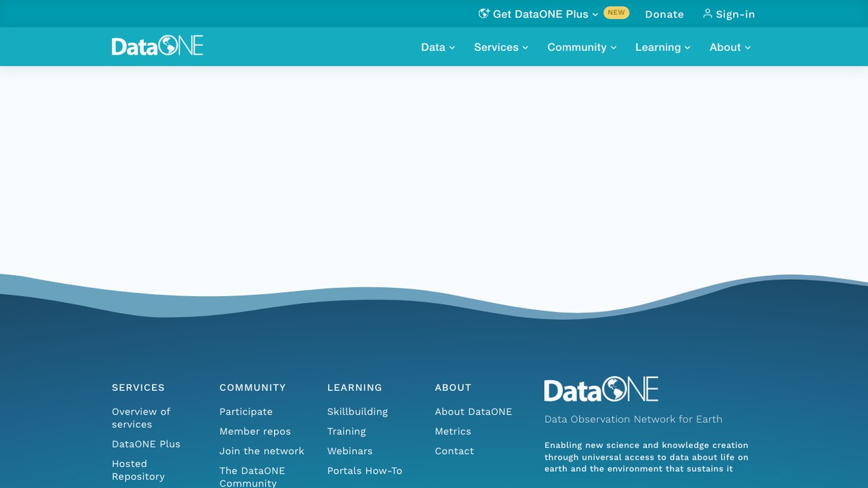Open the Member repos link
Image resolution: width=868 pixels, height=488 pixels.
click(x=255, y=432)
